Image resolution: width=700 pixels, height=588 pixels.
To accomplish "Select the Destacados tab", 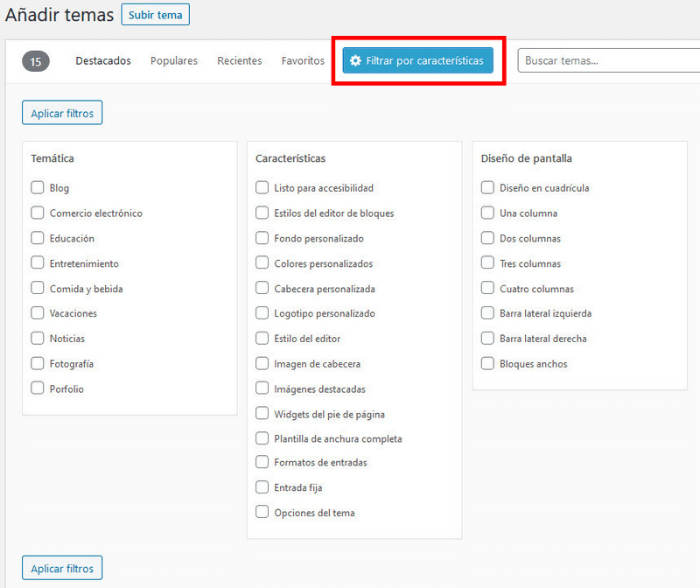I will pos(102,60).
